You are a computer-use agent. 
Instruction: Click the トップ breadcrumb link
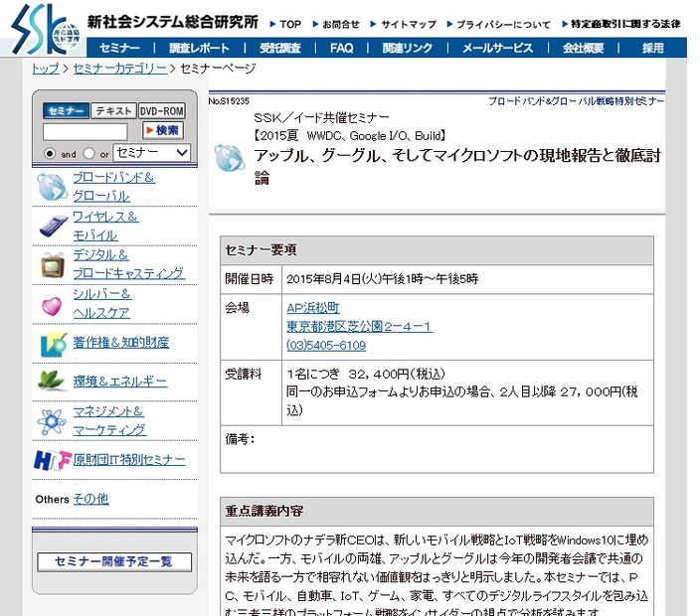[x=46, y=69]
